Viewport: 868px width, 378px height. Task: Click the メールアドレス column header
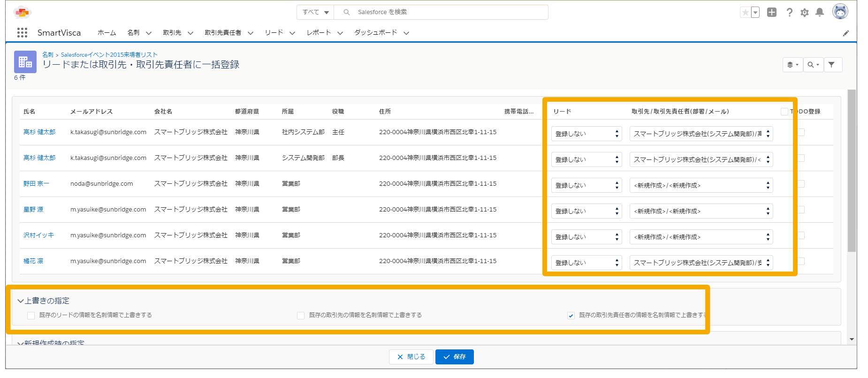coord(91,112)
